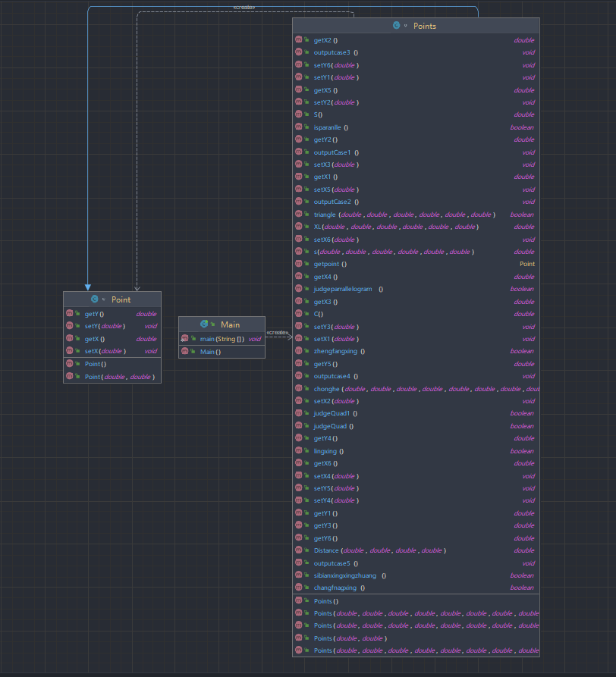The height and width of the screenshot is (677, 616).
Task: Select getX5 method row
Action: 416,89
